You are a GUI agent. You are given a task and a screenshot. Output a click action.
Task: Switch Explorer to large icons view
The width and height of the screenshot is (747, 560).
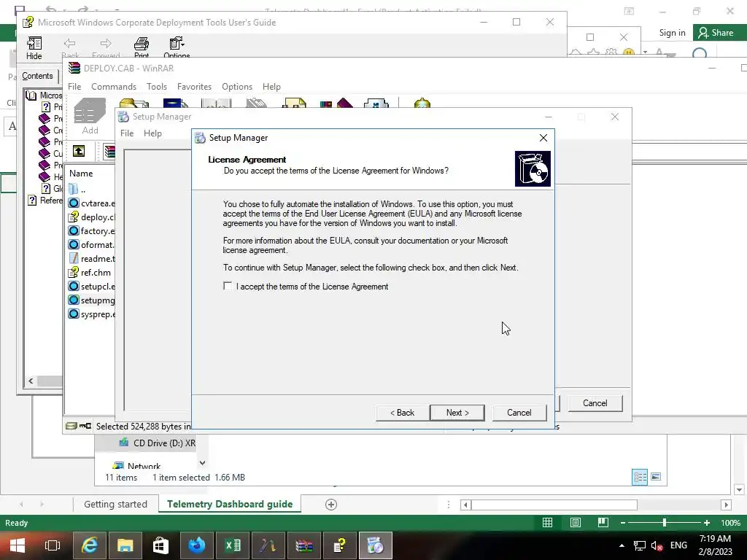tap(656, 477)
